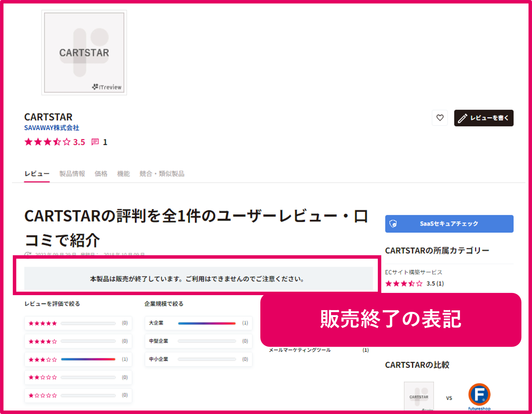This screenshot has height=414, width=532.
Task: Click the half-filled fourth star in the rating
Action: (56, 142)
